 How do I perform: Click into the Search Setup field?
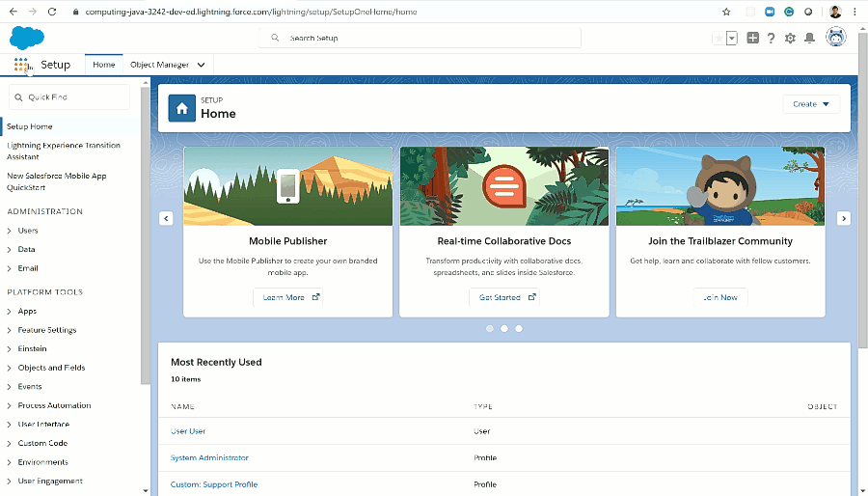[x=420, y=38]
